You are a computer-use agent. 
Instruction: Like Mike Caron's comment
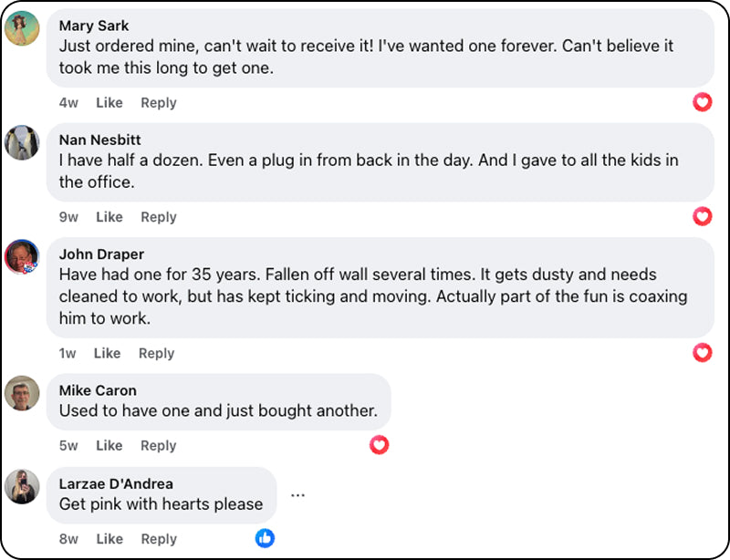coord(109,446)
